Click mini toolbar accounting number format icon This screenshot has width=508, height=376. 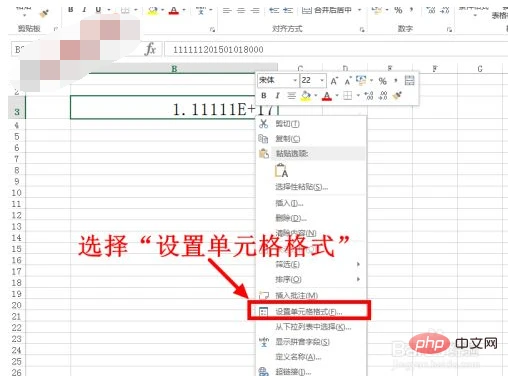pos(361,80)
